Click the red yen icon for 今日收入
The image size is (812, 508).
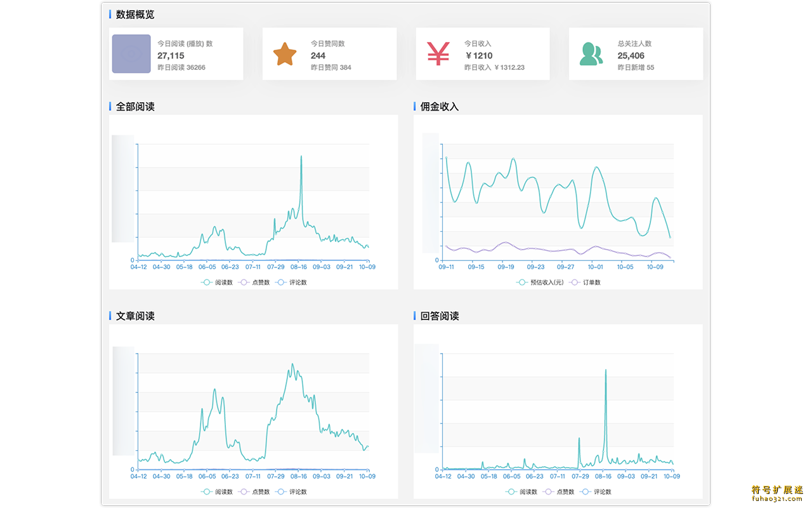point(438,54)
